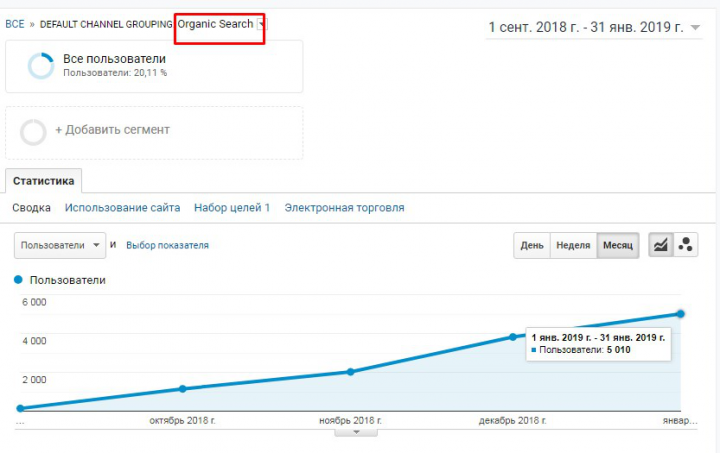Open the Статистика tab

point(44,181)
